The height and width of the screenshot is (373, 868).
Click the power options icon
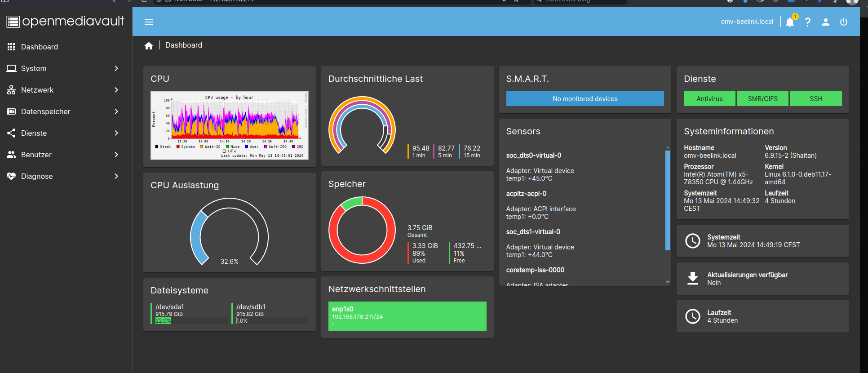pyautogui.click(x=844, y=22)
